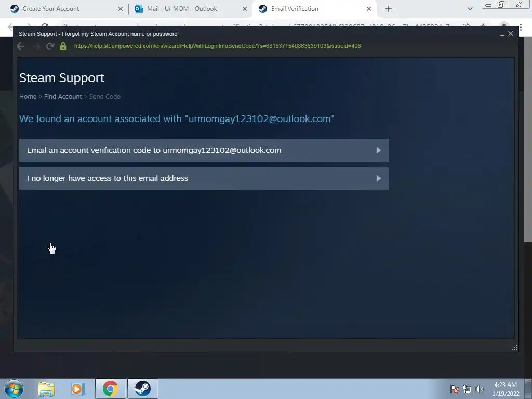Select the Email Verification tab

point(314,9)
